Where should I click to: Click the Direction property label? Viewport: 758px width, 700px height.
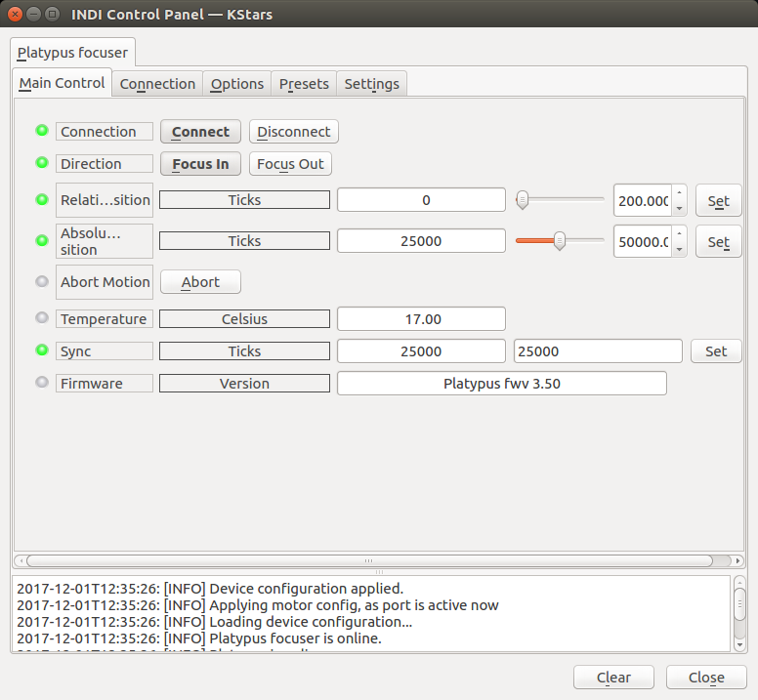tap(105, 164)
